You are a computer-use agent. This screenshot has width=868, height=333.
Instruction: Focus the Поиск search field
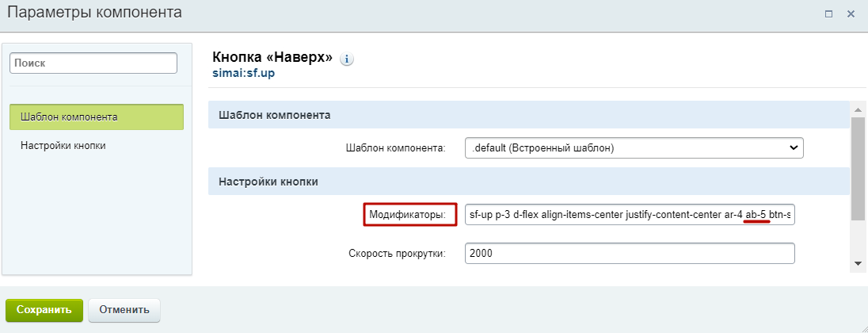tap(93, 63)
